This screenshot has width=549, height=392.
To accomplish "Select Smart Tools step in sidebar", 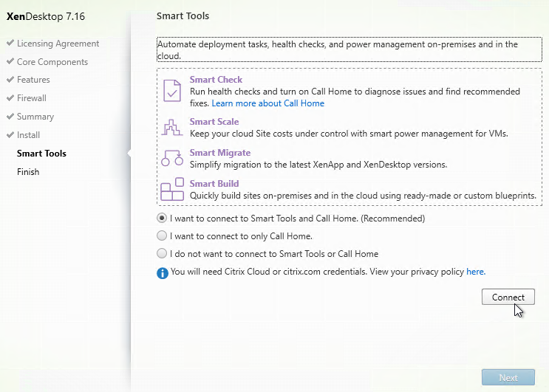I will [41, 154].
